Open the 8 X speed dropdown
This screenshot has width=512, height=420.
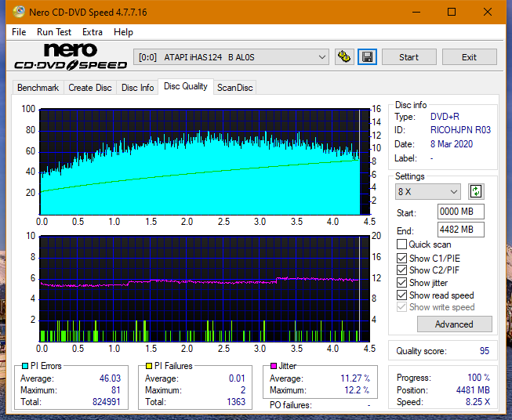[428, 191]
